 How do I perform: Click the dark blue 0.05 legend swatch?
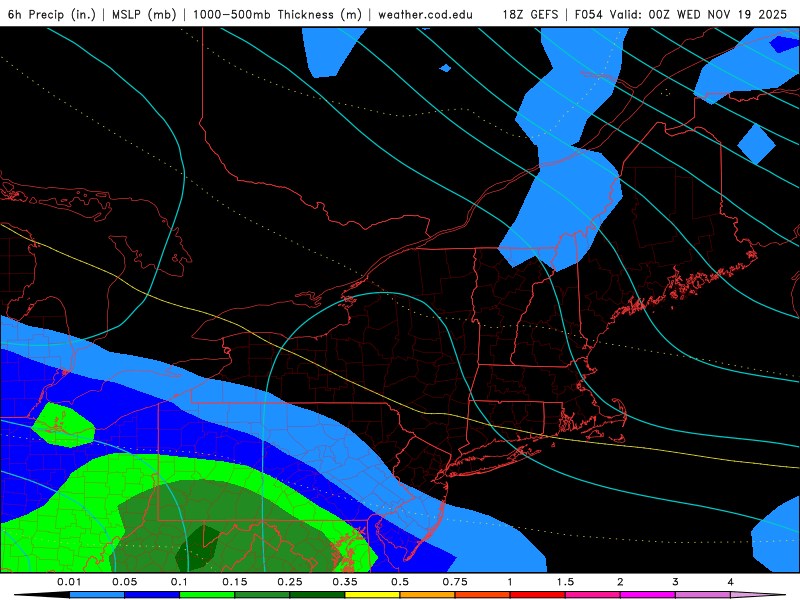[x=152, y=595]
